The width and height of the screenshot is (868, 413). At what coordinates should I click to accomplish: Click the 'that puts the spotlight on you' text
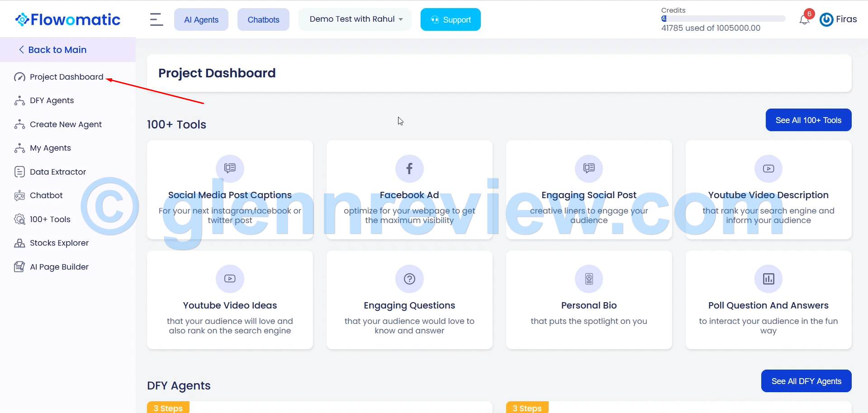tap(589, 321)
